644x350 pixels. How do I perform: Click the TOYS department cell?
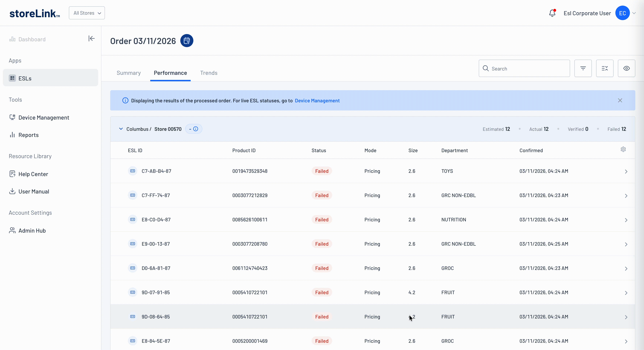(x=447, y=171)
